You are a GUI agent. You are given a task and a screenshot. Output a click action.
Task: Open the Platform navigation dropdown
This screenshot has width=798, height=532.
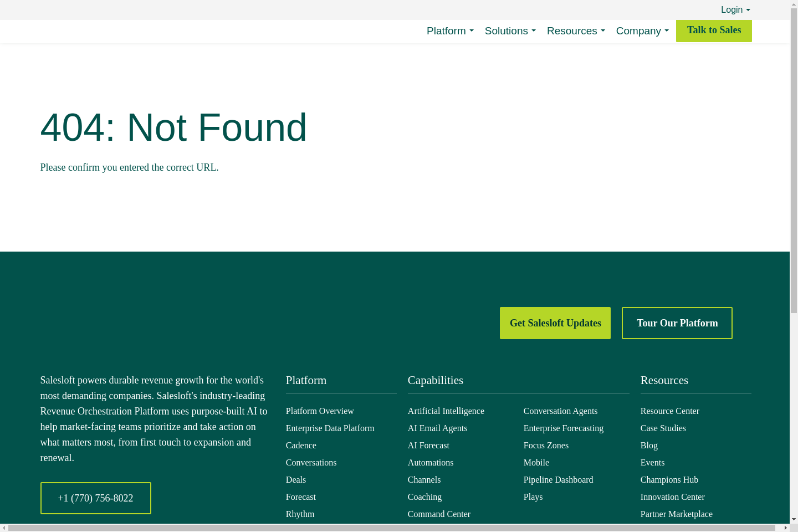point(449,31)
